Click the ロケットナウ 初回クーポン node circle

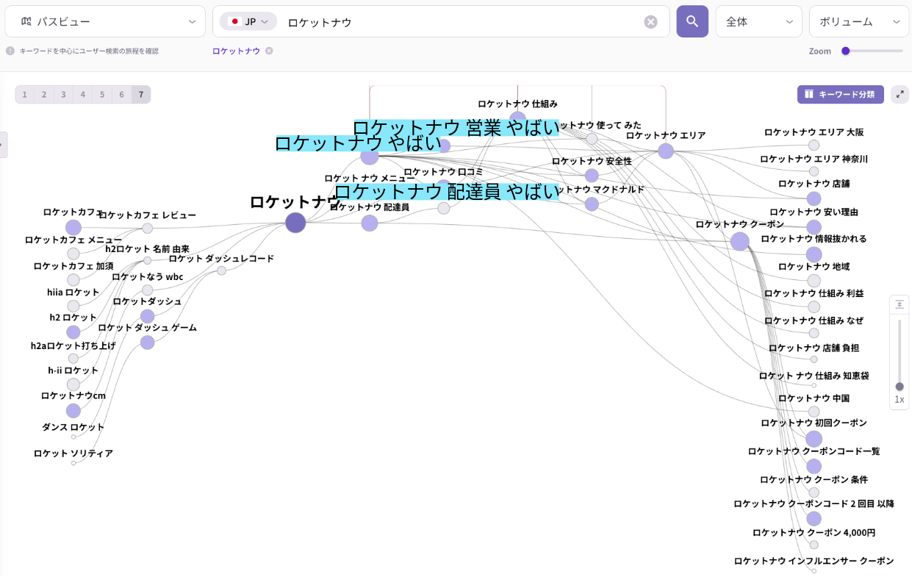pyautogui.click(x=814, y=439)
